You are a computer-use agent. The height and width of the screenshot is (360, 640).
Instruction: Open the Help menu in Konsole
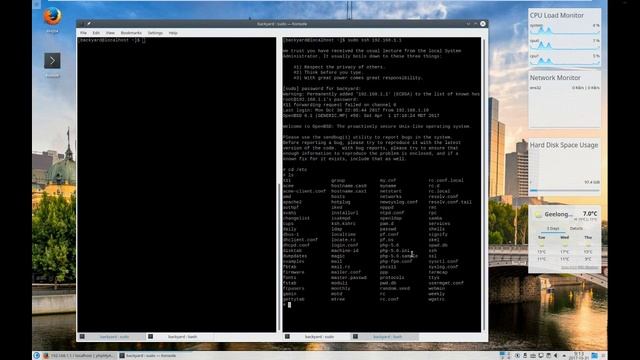[x=173, y=33]
